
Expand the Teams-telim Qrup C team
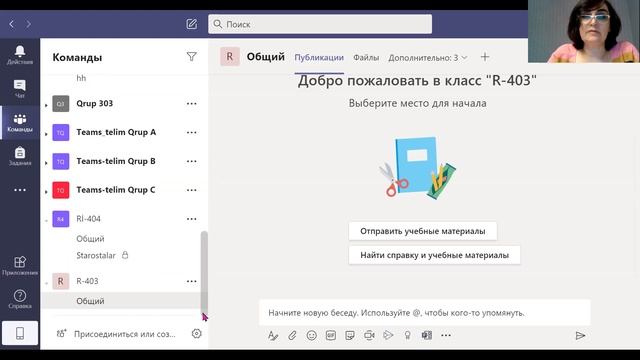click(x=46, y=191)
